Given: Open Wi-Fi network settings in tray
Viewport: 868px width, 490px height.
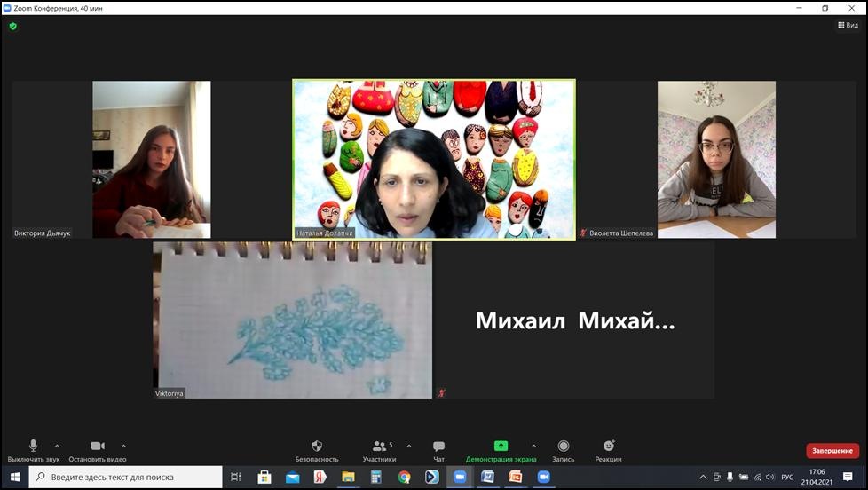Looking at the screenshot, I should pyautogui.click(x=757, y=477).
